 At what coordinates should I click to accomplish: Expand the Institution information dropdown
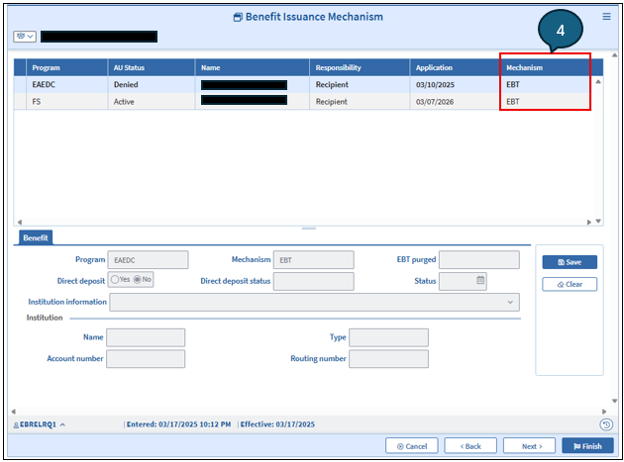tap(510, 302)
